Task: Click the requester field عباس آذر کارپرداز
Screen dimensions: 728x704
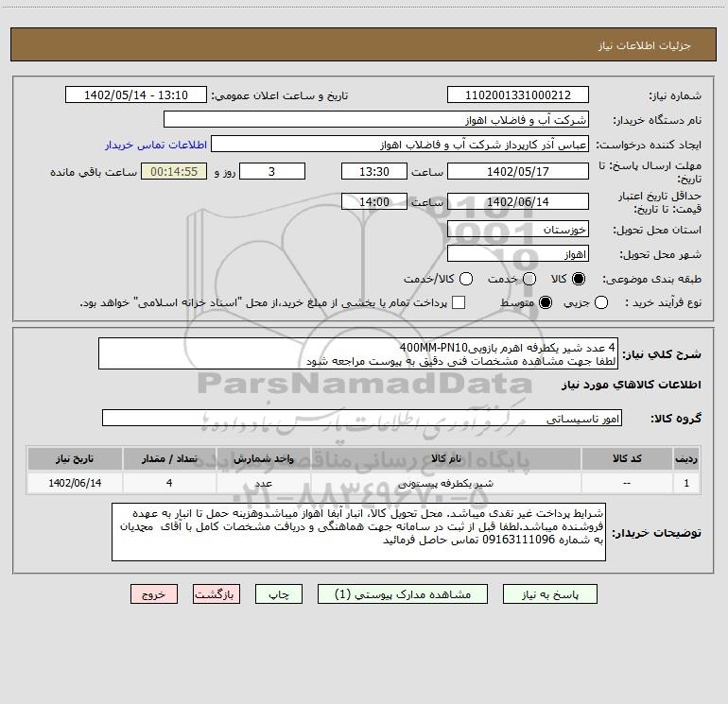Action: (400, 145)
